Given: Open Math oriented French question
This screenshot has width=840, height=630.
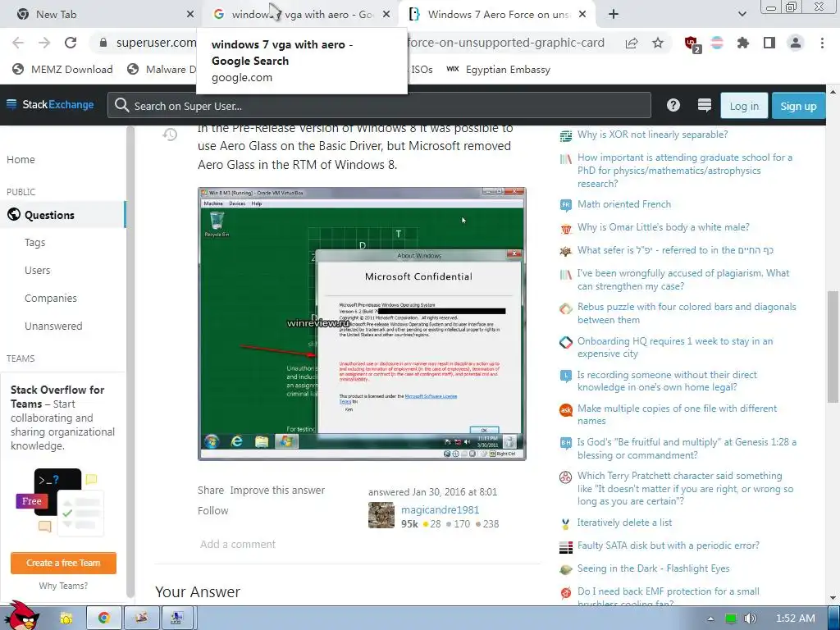Looking at the screenshot, I should click(x=624, y=204).
